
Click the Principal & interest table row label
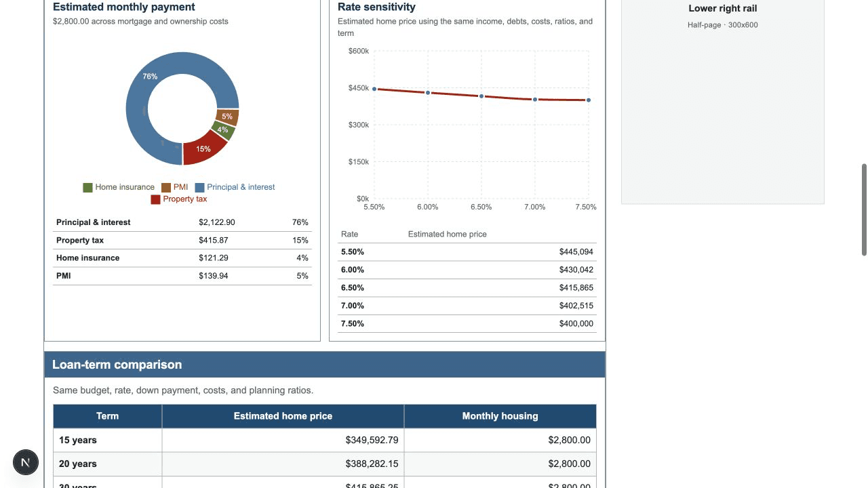click(94, 222)
